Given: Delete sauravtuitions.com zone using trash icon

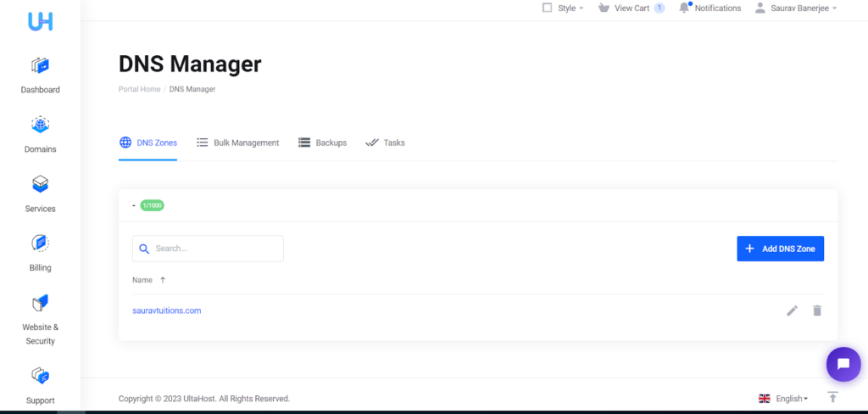Looking at the screenshot, I should [817, 310].
